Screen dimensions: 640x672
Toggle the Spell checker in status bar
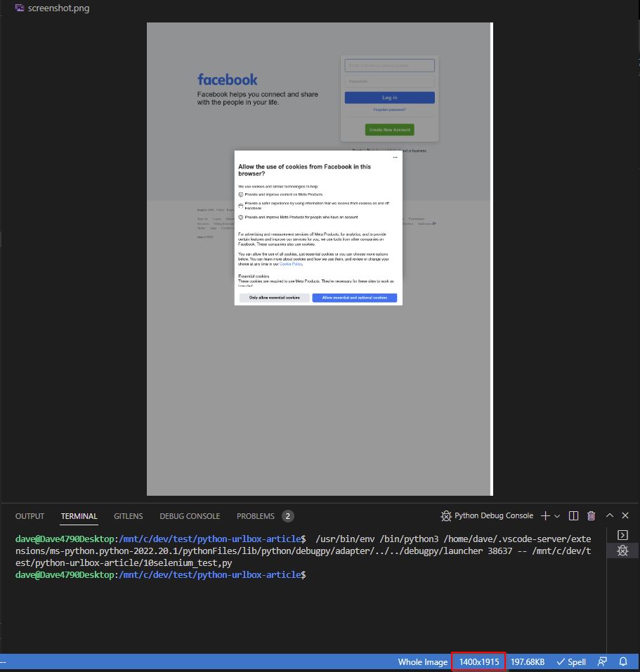(x=571, y=661)
